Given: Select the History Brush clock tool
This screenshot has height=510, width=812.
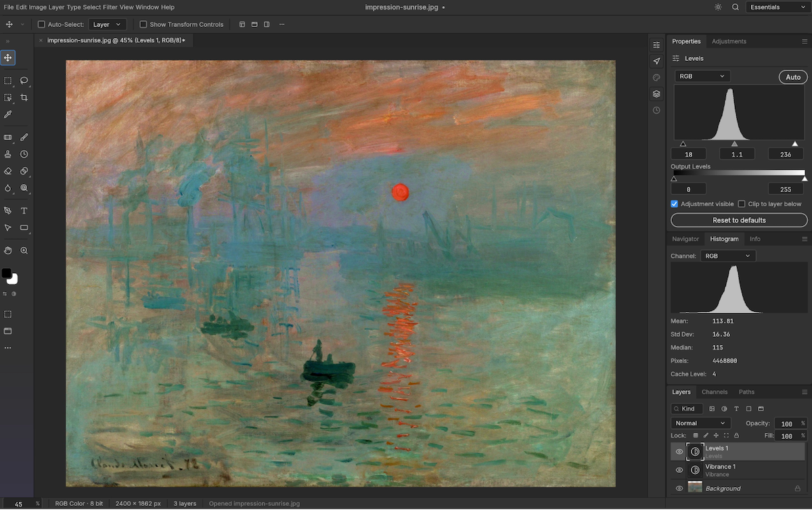Looking at the screenshot, I should coord(24,154).
